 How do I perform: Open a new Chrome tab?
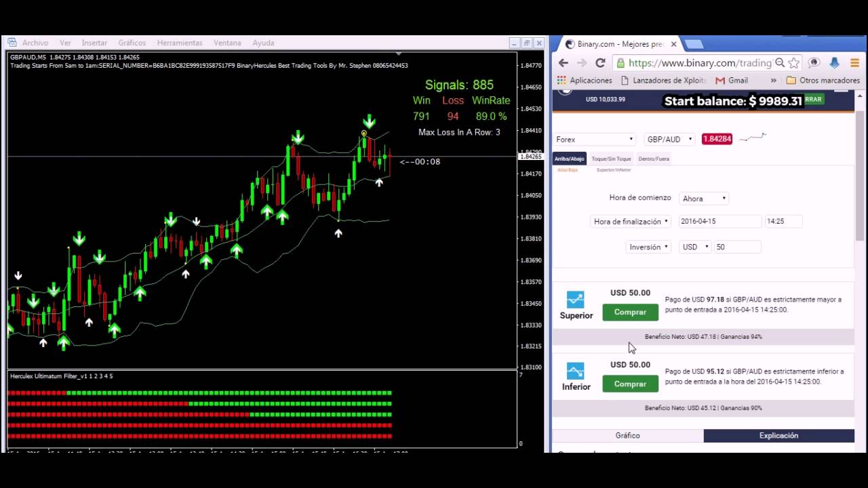pos(694,44)
